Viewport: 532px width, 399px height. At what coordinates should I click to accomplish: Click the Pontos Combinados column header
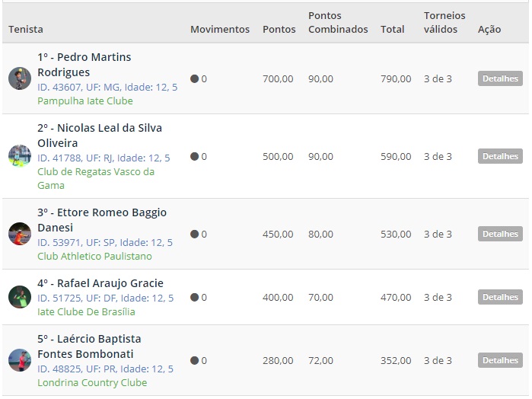338,22
